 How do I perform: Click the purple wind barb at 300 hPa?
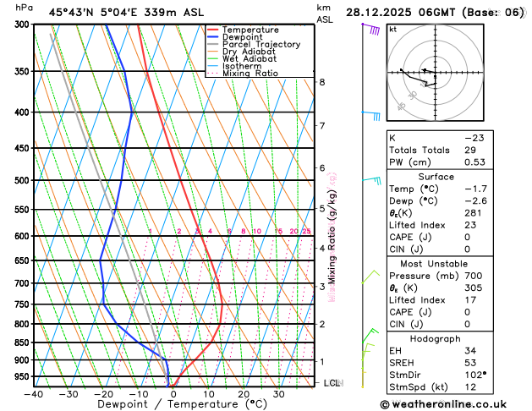(370, 29)
